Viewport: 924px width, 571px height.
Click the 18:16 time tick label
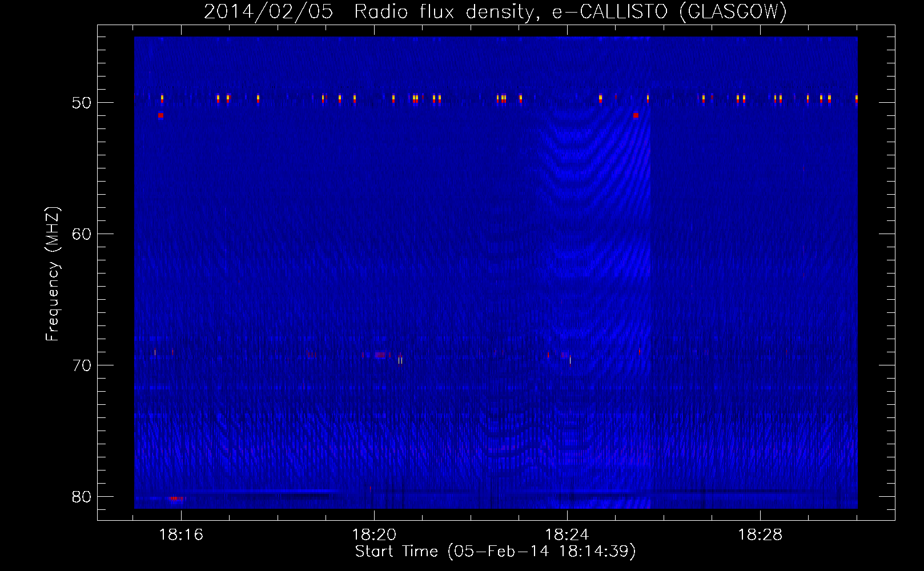click(181, 535)
